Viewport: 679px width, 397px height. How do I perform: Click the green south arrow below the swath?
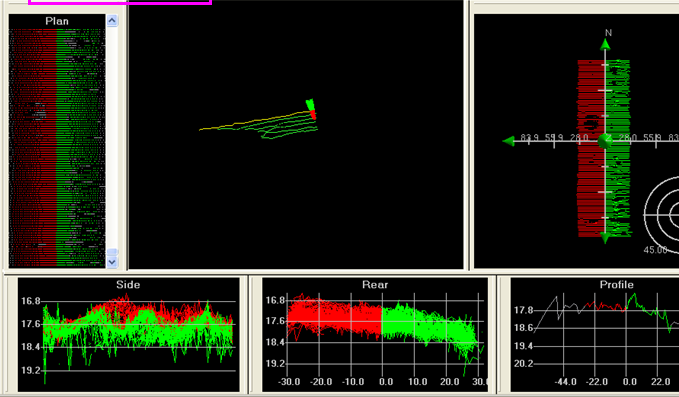605,237
